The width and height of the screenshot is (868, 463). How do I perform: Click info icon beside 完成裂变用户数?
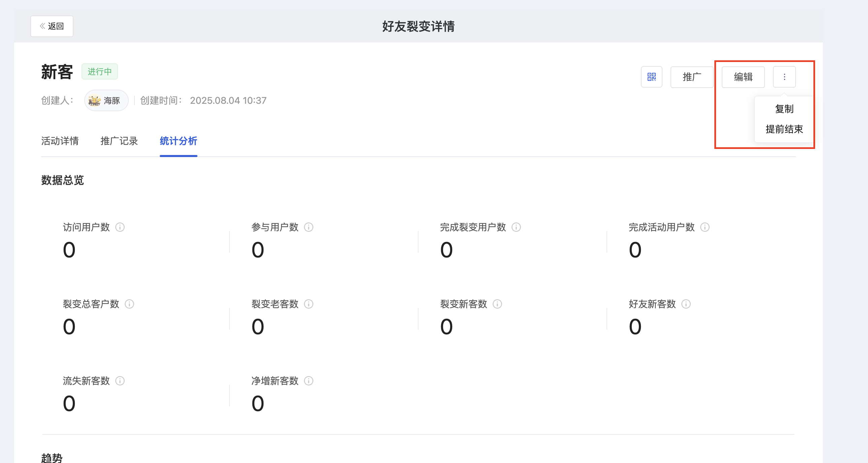tap(516, 227)
